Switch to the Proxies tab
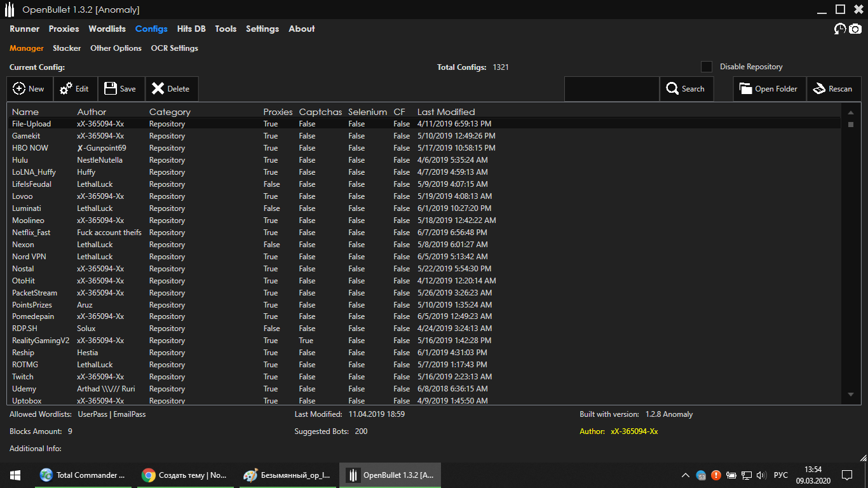Image resolution: width=868 pixels, height=488 pixels. point(64,29)
